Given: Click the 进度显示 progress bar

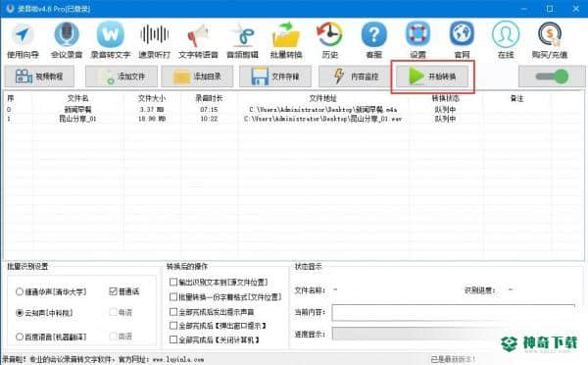Looking at the screenshot, I should pyautogui.click(x=453, y=334).
